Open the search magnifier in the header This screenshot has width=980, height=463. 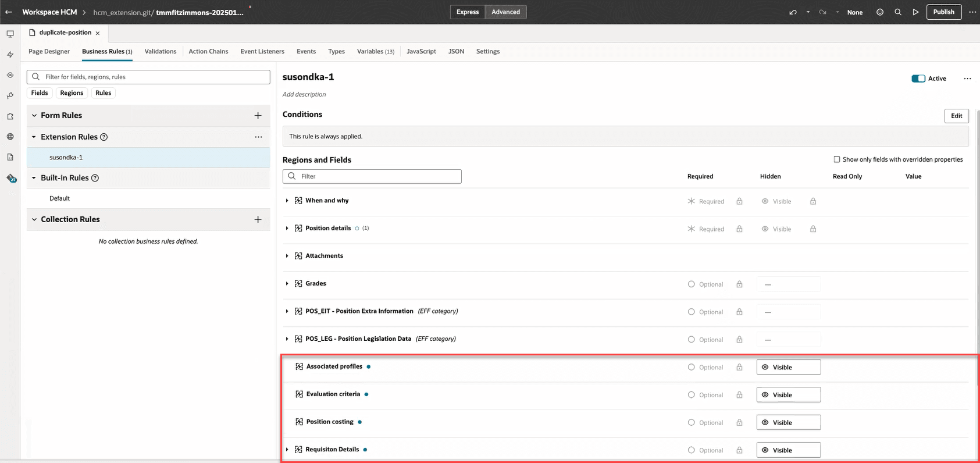(898, 12)
